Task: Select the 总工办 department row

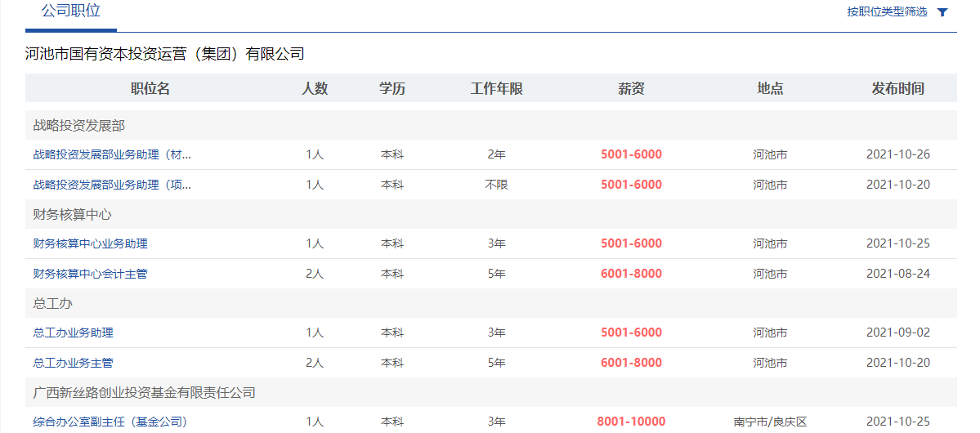Action: point(490,304)
